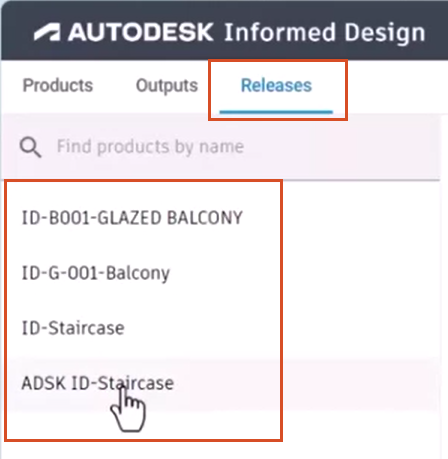This screenshot has height=459, width=448.
Task: Click the AUTODESK wordmark in header
Action: [x=140, y=32]
